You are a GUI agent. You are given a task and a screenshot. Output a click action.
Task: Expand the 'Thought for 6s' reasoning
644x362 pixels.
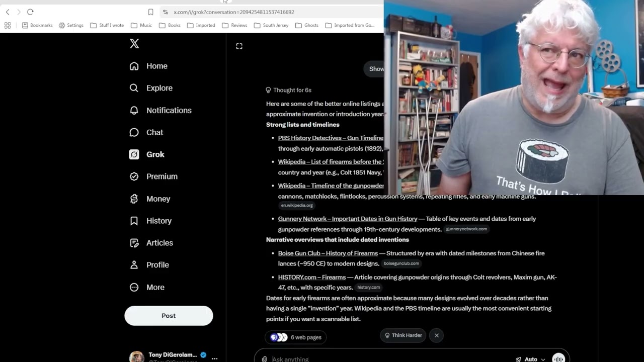289,90
